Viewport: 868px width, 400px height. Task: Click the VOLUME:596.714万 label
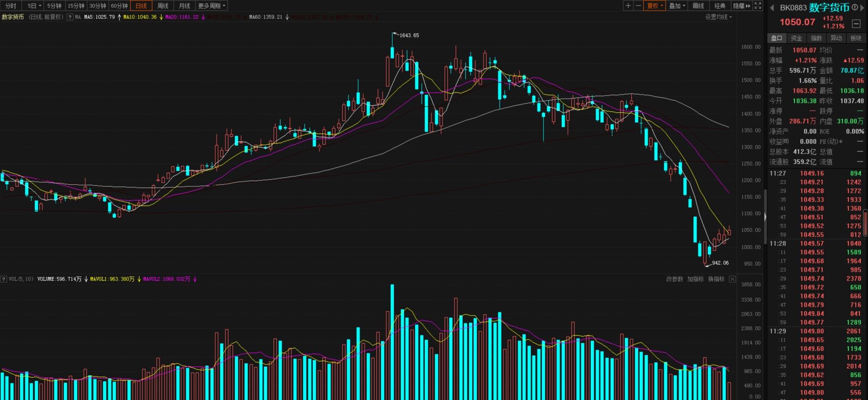59,279
